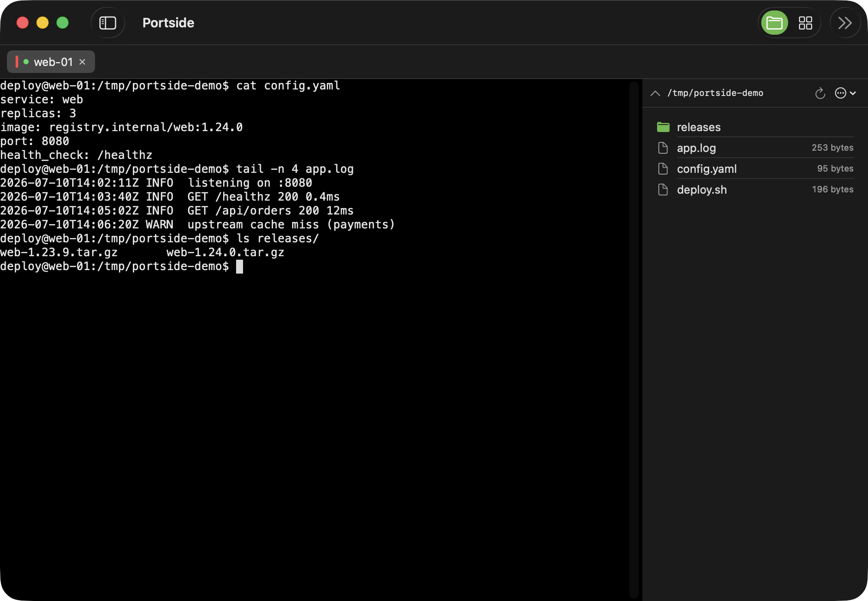Click the terminal cursor at the prompt

click(x=240, y=266)
